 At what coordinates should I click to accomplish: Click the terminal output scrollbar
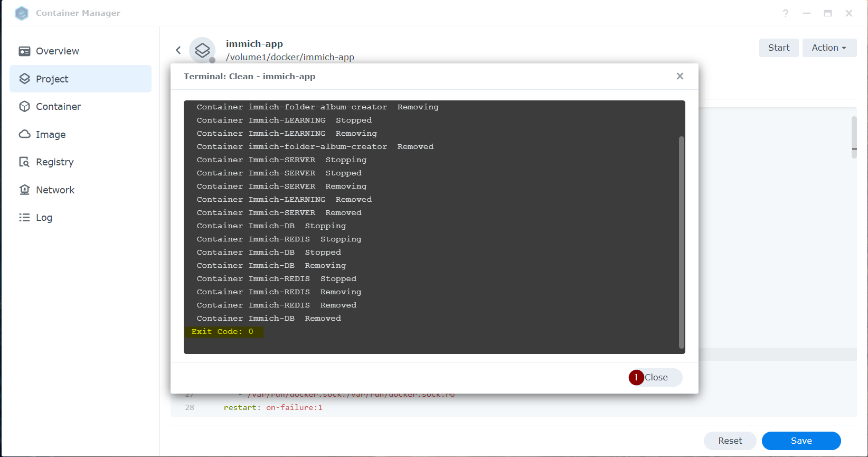click(682, 242)
